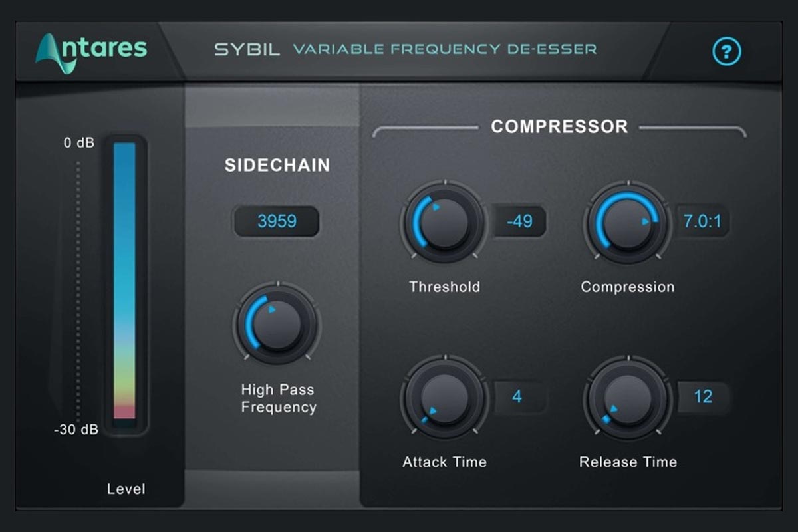The image size is (798, 532).
Task: Select the sidechain frequency field showing 3959
Action: 277,221
